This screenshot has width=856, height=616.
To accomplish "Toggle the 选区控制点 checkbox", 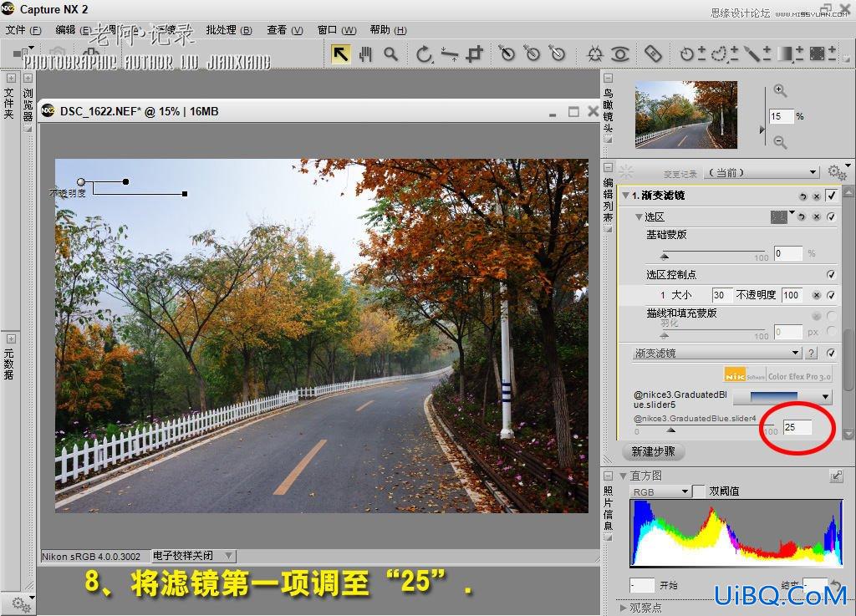I will click(x=831, y=274).
